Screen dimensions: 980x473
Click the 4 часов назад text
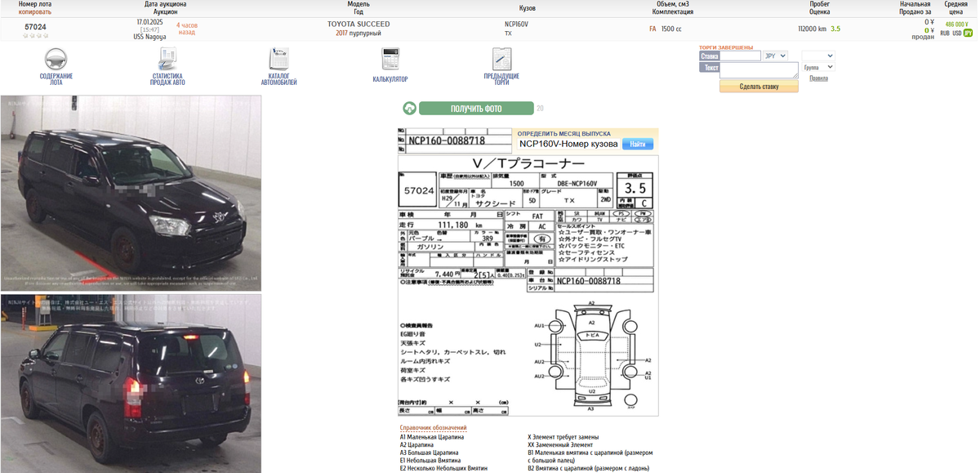187,29
